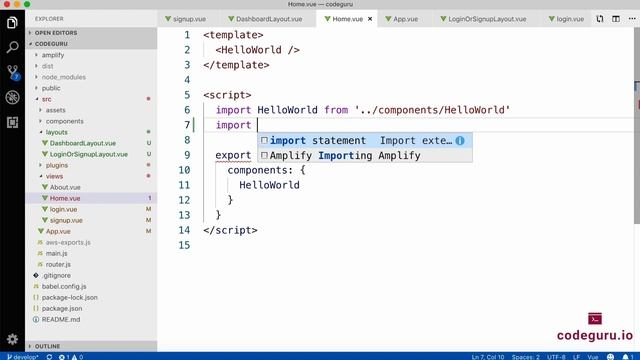This screenshot has height=360, width=640.
Task: Open package.json file
Action: click(x=91, y=308)
